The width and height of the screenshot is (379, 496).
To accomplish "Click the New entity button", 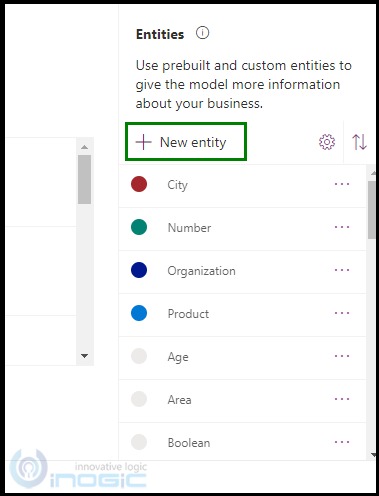I will click(x=186, y=142).
